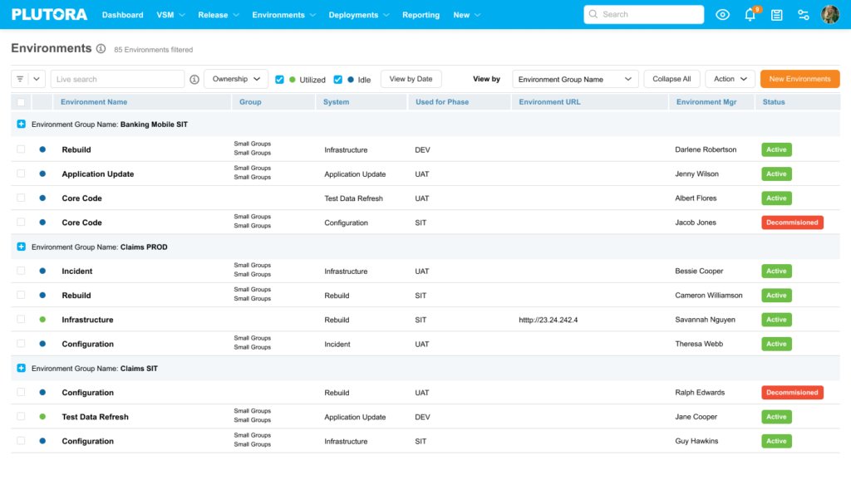Click status dot of Incident row
Image resolution: width=851 pixels, height=504 pixels.
point(42,271)
